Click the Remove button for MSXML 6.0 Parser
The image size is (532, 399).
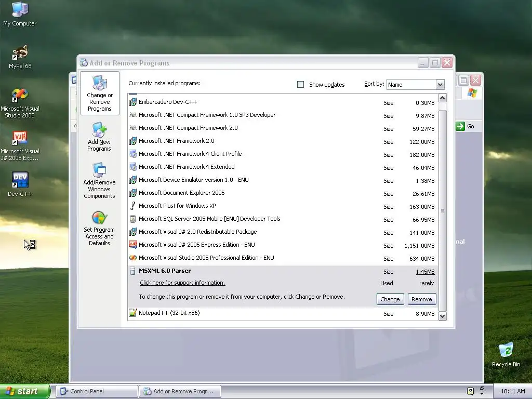(x=422, y=299)
